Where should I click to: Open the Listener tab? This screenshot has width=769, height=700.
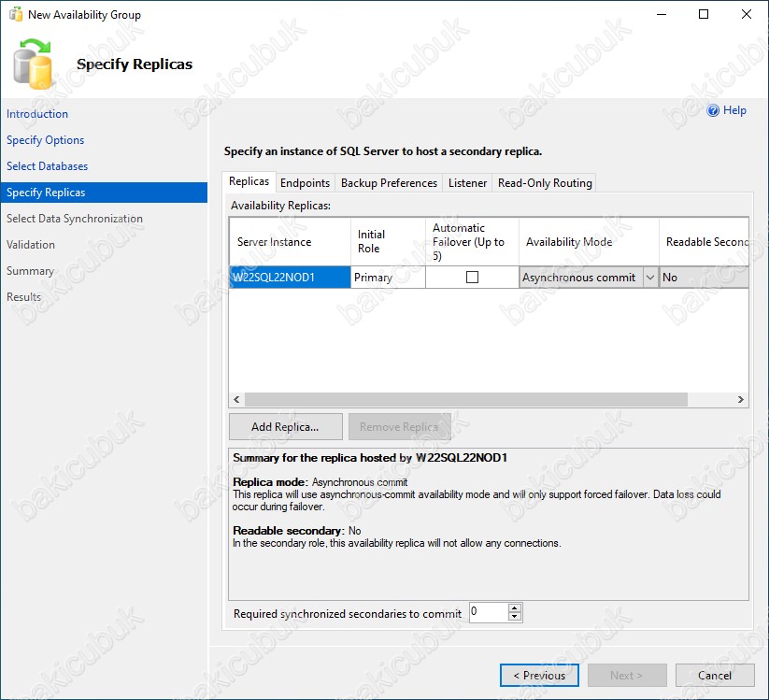click(x=467, y=183)
